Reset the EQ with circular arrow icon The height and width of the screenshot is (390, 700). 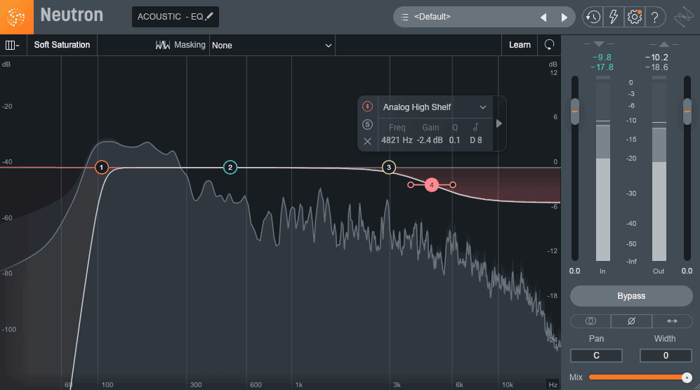coord(549,45)
